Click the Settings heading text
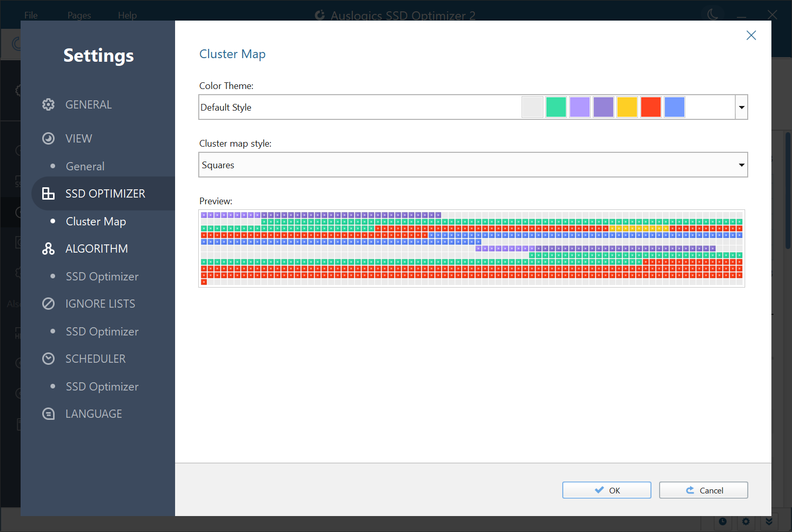The width and height of the screenshot is (792, 532). click(98, 55)
